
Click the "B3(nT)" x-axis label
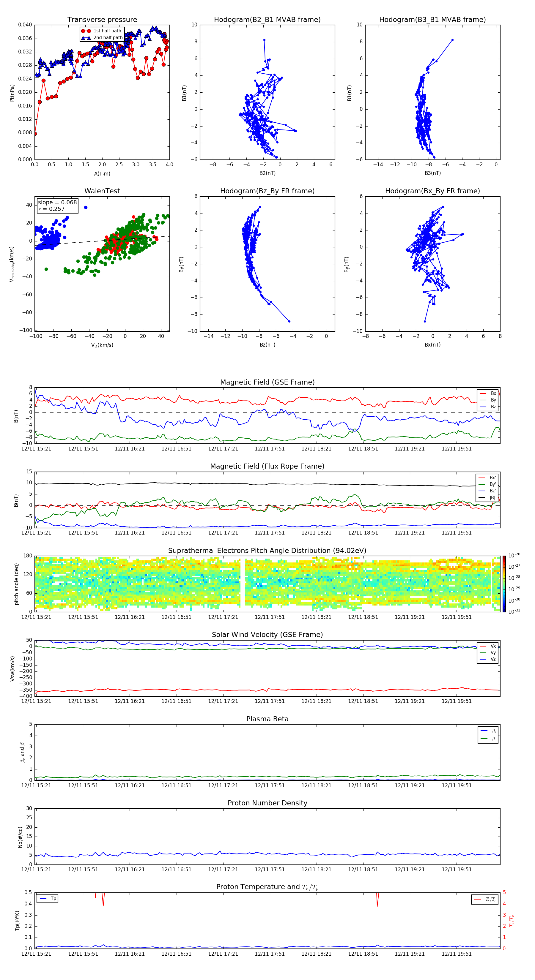point(432,173)
